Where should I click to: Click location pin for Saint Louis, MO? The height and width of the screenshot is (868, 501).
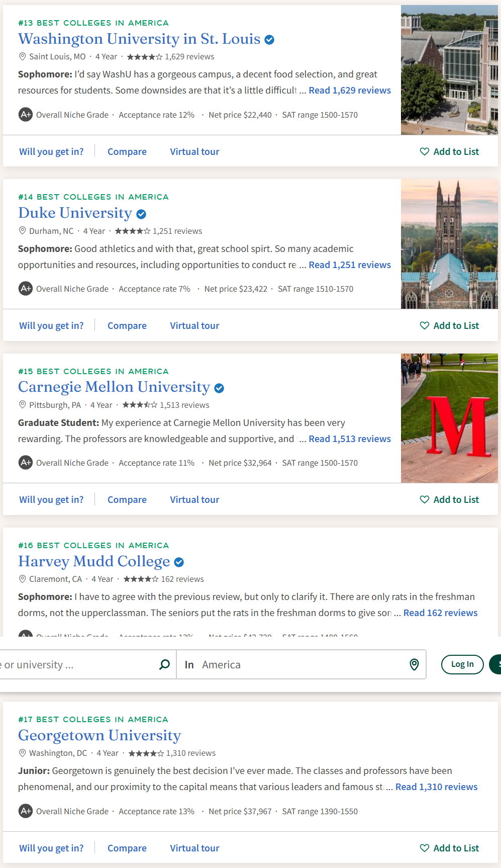point(22,56)
